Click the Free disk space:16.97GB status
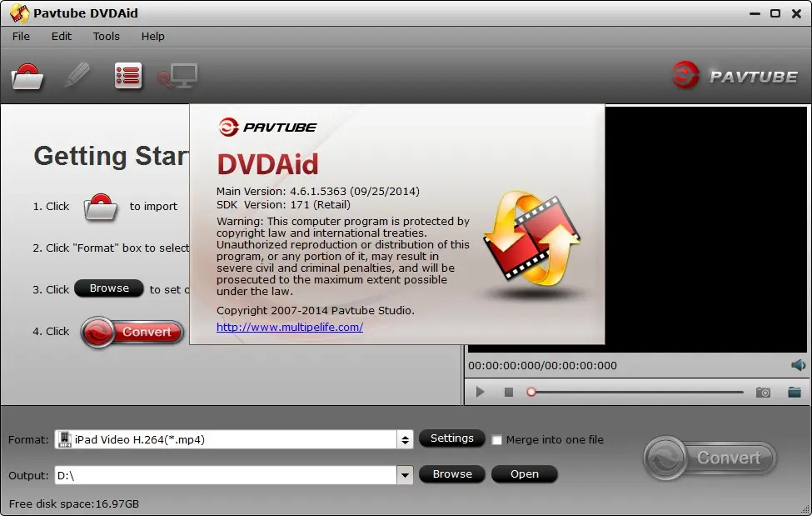The height and width of the screenshot is (516, 812). 74,504
